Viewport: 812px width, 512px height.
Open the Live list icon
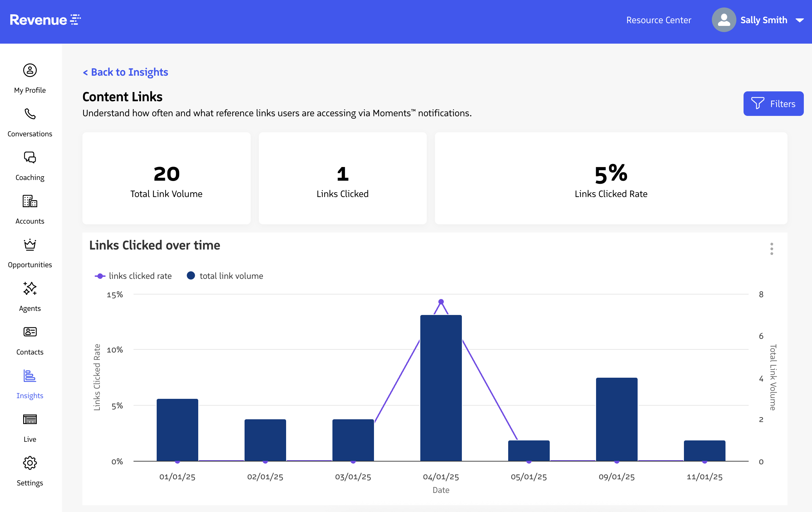pyautogui.click(x=30, y=419)
